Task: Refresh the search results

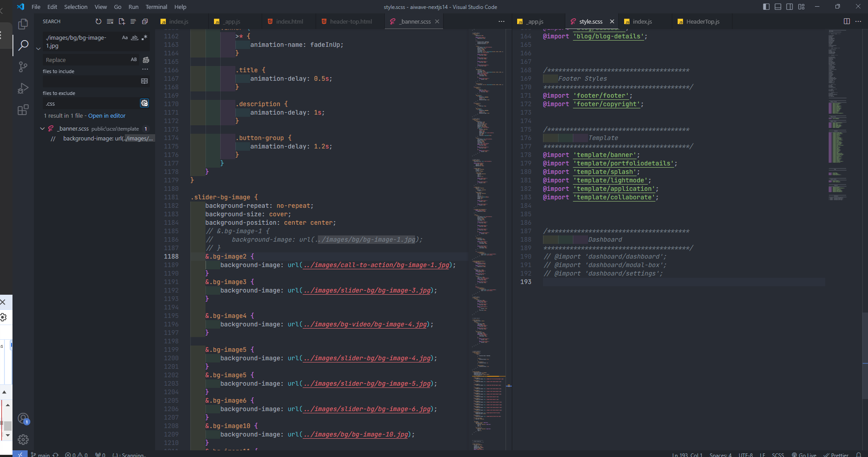Action: pos(99,21)
